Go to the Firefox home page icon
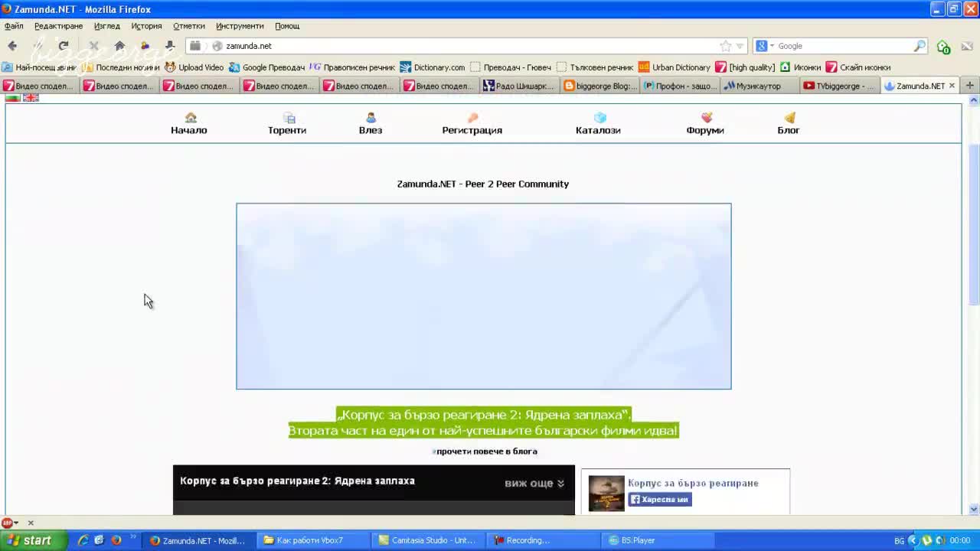 [119, 46]
